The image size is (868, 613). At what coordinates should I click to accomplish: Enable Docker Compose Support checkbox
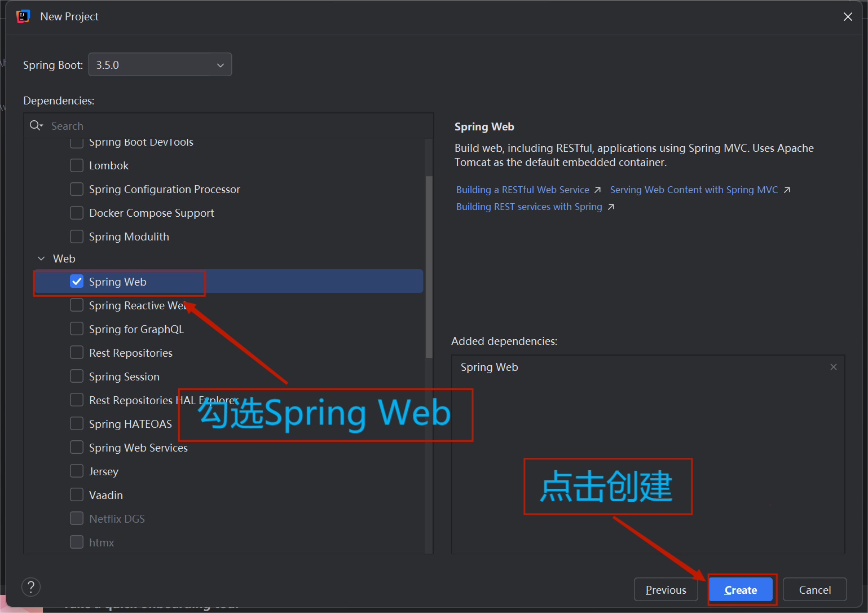click(x=77, y=213)
